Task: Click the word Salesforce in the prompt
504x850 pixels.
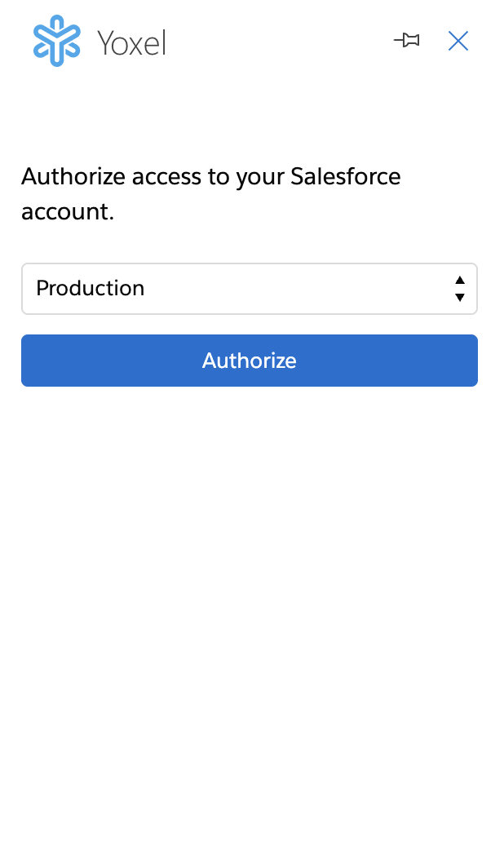Action: [x=346, y=177]
